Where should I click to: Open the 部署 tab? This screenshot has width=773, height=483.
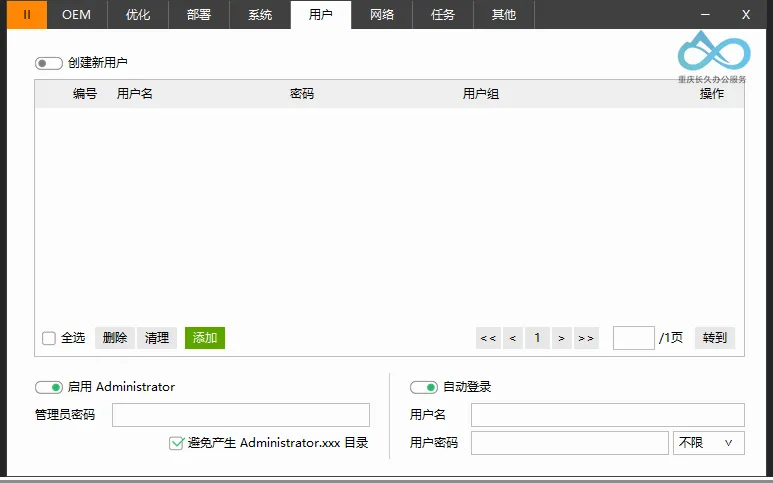click(x=199, y=15)
